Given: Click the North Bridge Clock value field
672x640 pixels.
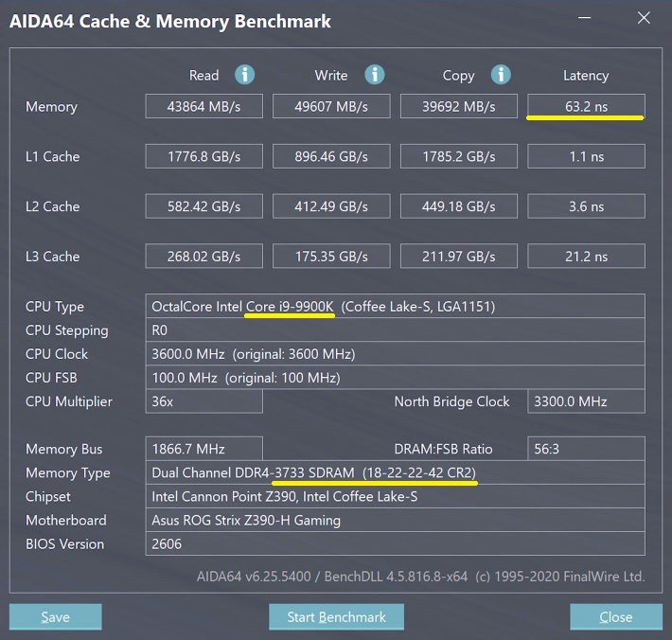Looking at the screenshot, I should (x=585, y=401).
